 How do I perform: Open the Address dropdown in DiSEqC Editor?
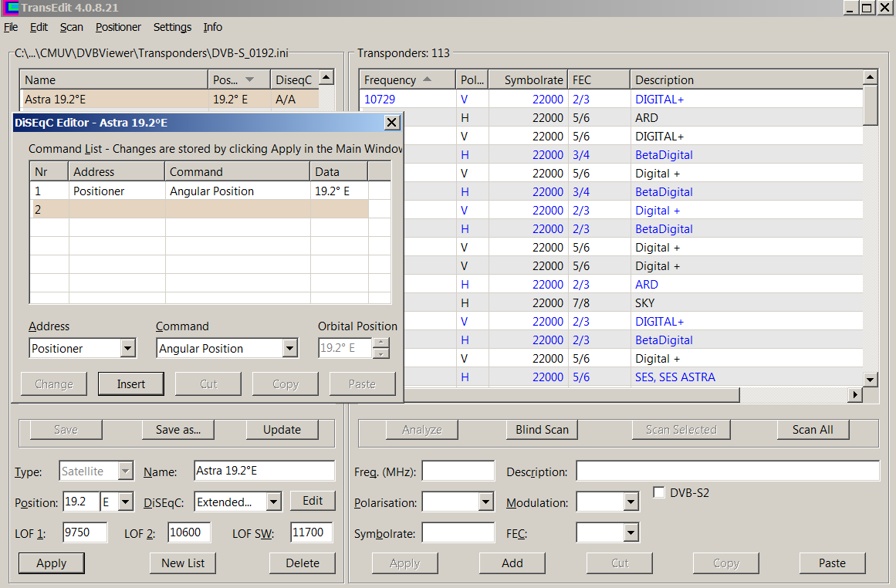(x=128, y=349)
